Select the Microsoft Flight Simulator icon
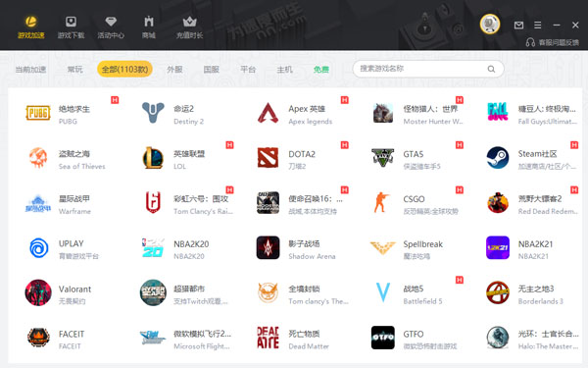This screenshot has width=588, height=368. [x=152, y=338]
